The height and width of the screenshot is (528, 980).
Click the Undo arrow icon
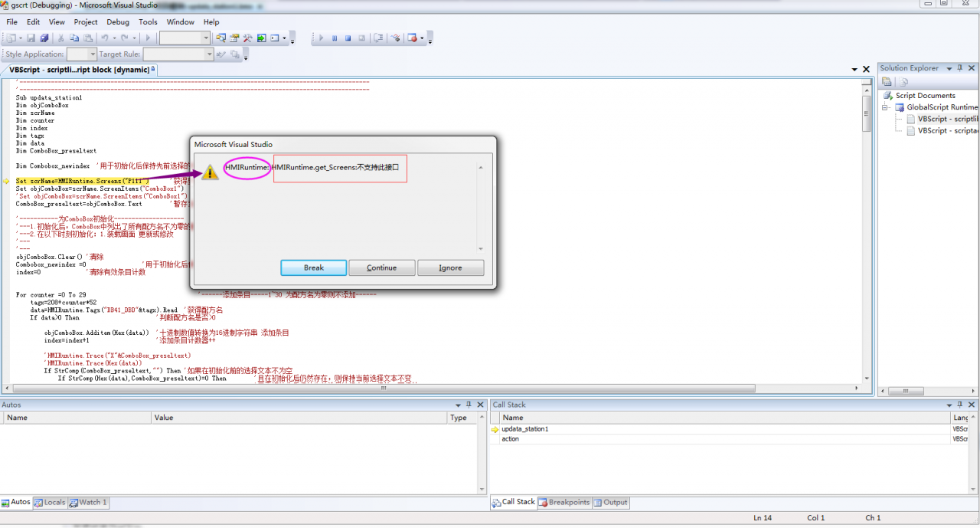[104, 38]
